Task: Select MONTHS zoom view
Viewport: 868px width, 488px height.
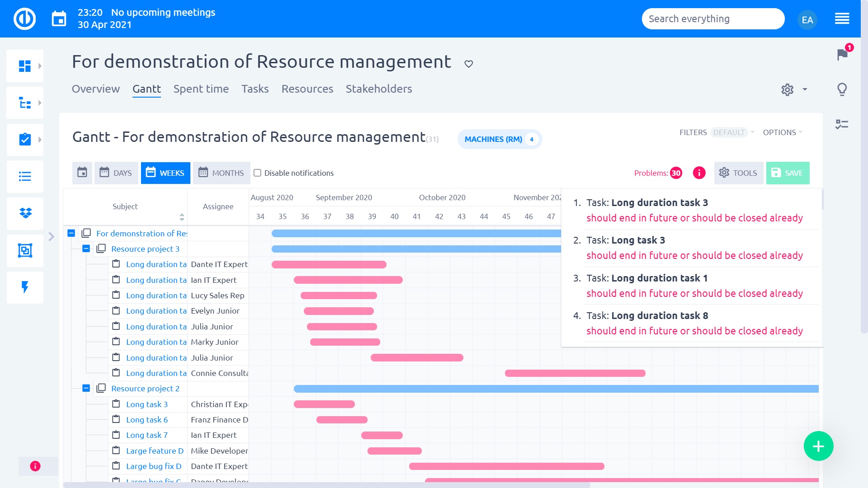Action: coord(222,173)
